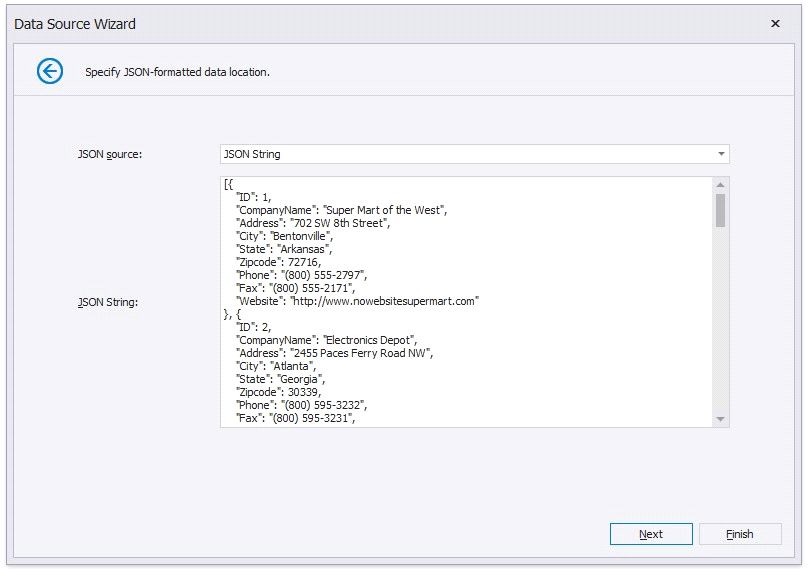Screen dimensions: 808x573
Task: Click the "702 SW 8th Street" address line
Action: click(312, 222)
